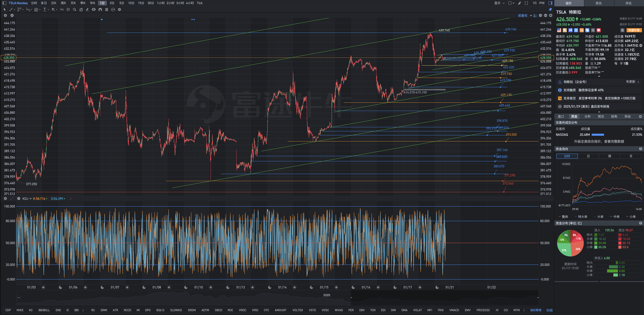
Task: Add a text label with Aa tool
Action: (x=62, y=9)
